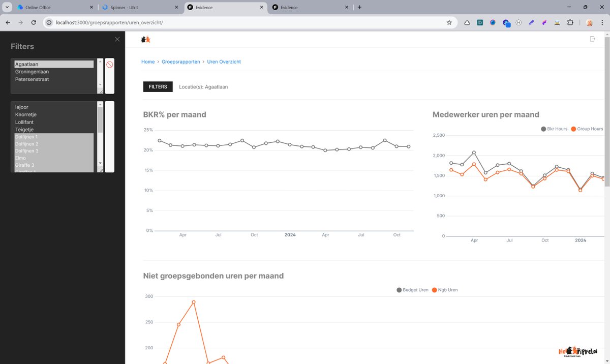Select Teigetje in the group list
Viewport: 610px width, 364px height.
pos(54,130)
